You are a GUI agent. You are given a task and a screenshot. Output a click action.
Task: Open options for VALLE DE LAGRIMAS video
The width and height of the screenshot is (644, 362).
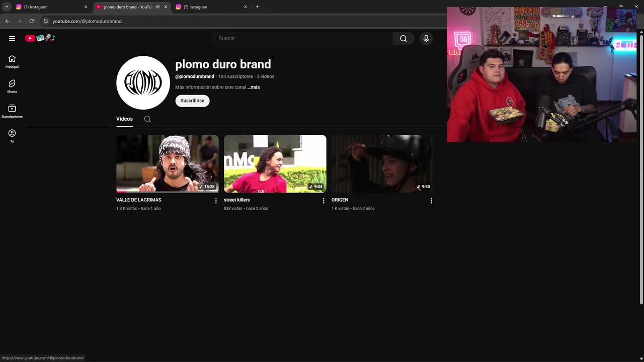click(216, 201)
